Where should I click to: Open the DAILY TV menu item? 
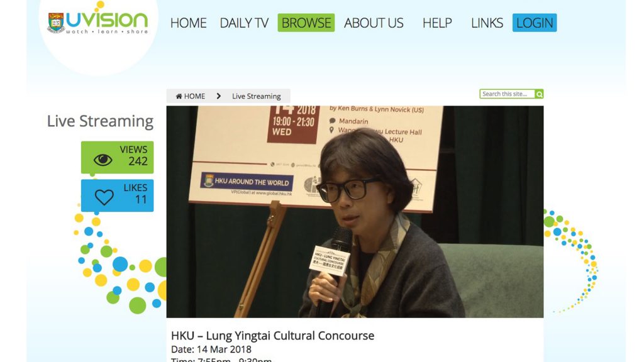click(244, 23)
